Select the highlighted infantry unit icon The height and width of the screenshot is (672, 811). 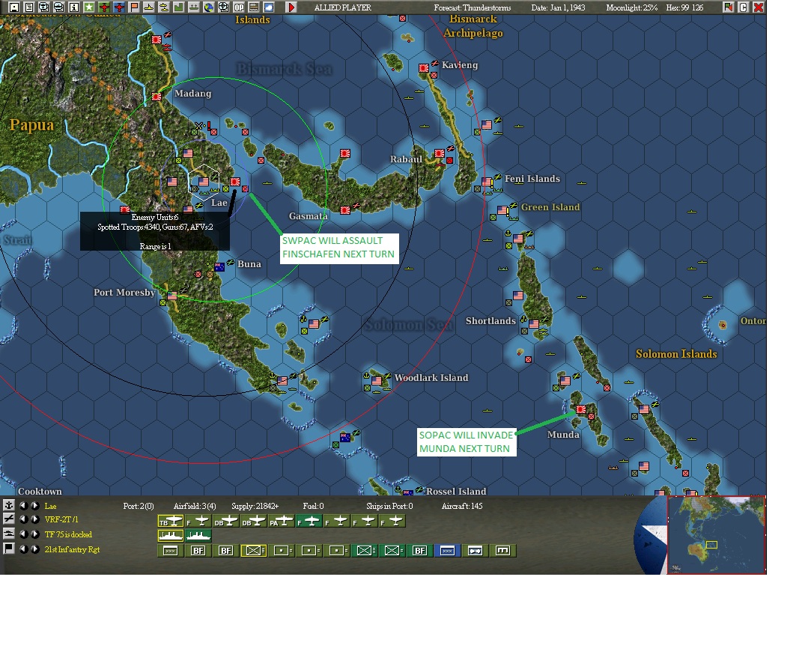pyautogui.click(x=253, y=551)
